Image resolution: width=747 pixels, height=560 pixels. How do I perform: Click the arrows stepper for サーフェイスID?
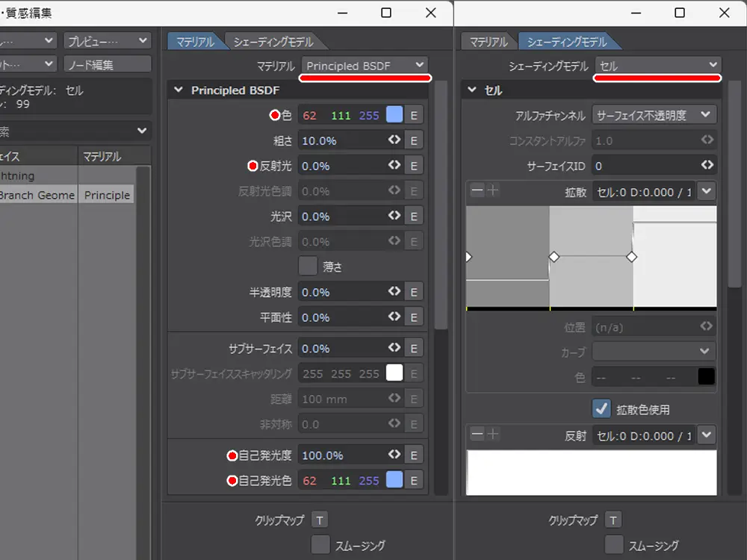click(x=707, y=166)
